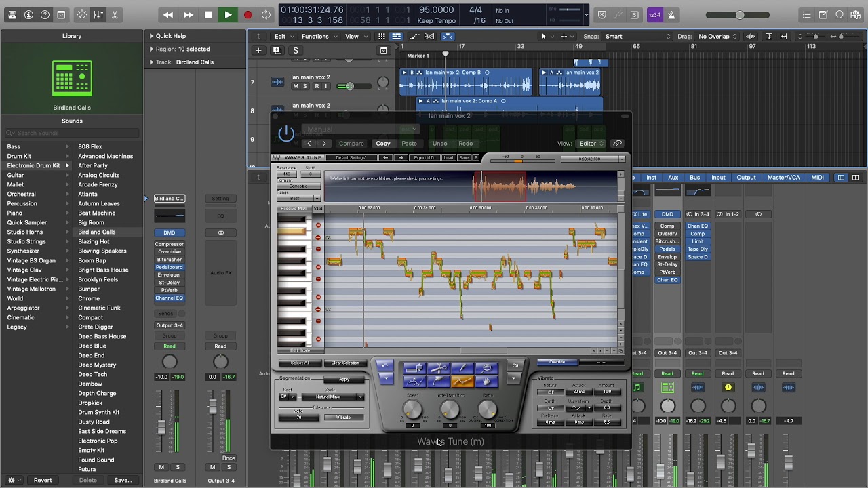Toggle the Mixer button in toolbar
868x488 pixels.
(98, 15)
